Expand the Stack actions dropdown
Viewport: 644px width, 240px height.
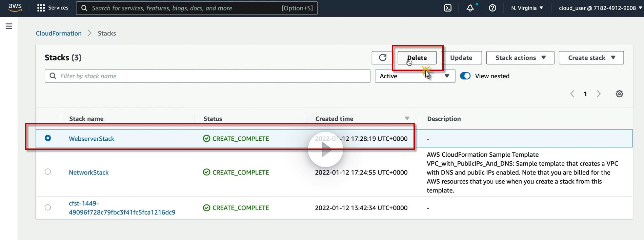(520, 58)
